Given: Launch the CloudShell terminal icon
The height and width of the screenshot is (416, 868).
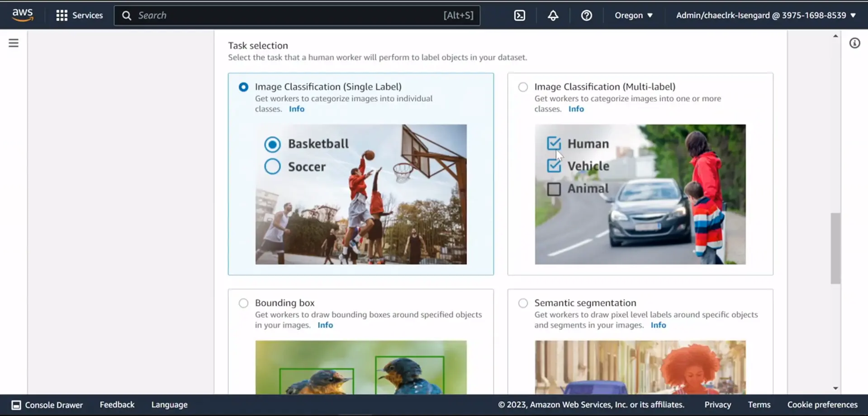Looking at the screenshot, I should (x=520, y=15).
